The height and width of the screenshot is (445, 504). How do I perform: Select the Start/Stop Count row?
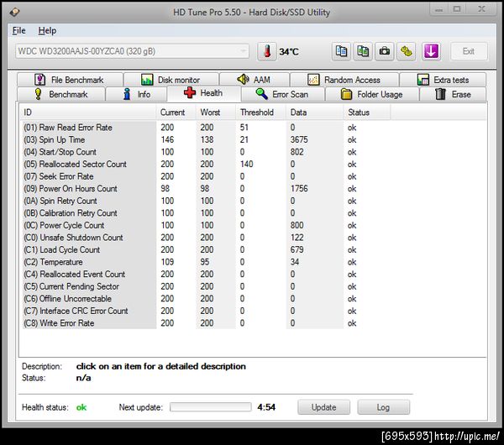tap(206, 152)
